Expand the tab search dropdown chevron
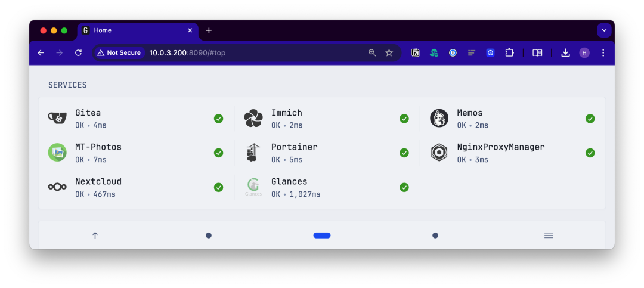 [604, 30]
